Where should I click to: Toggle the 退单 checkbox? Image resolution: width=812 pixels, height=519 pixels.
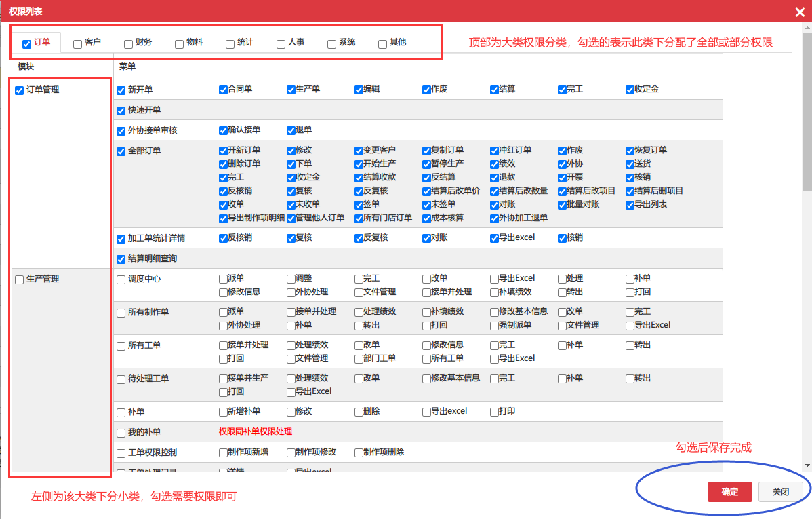[291, 131]
